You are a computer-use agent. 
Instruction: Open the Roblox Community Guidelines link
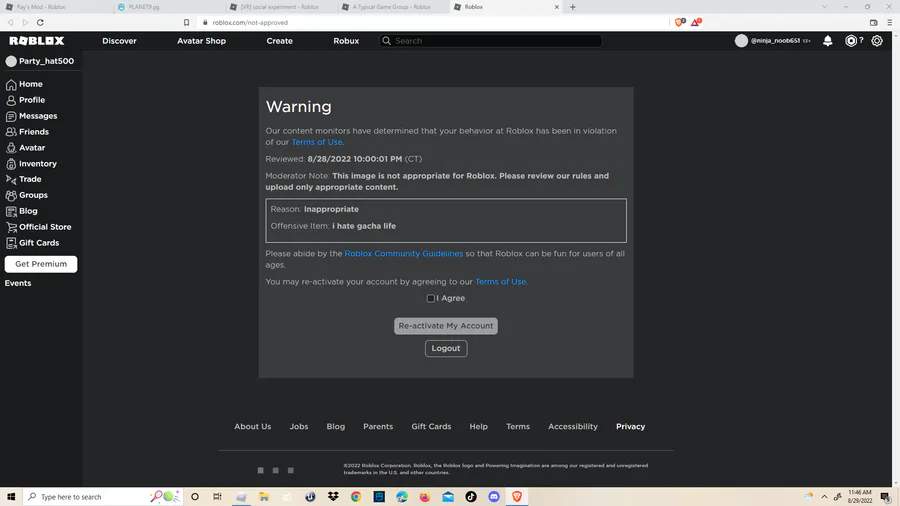click(404, 254)
